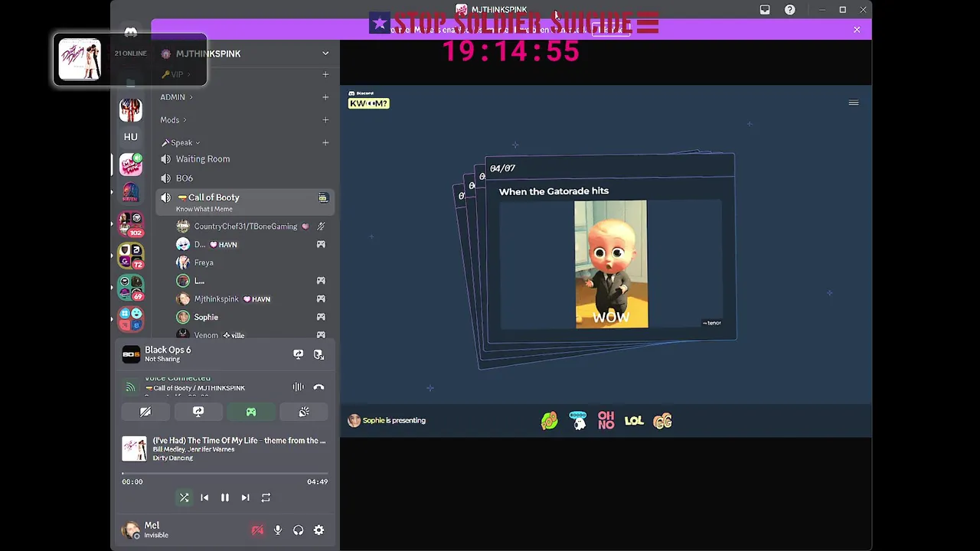Image resolution: width=980 pixels, height=551 pixels.
Task: Open the MJTHINKSPINK server dropdown menu
Action: [325, 54]
